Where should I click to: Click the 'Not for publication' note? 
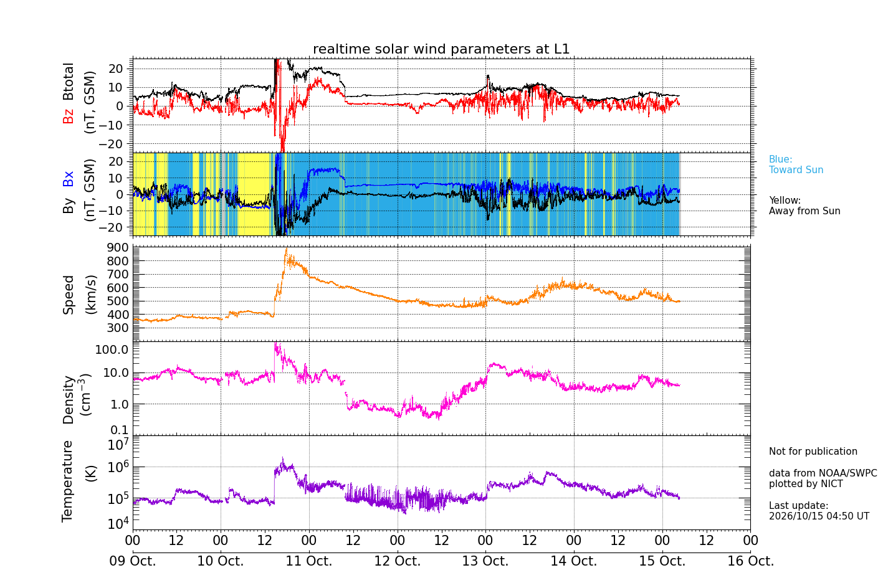pos(813,452)
